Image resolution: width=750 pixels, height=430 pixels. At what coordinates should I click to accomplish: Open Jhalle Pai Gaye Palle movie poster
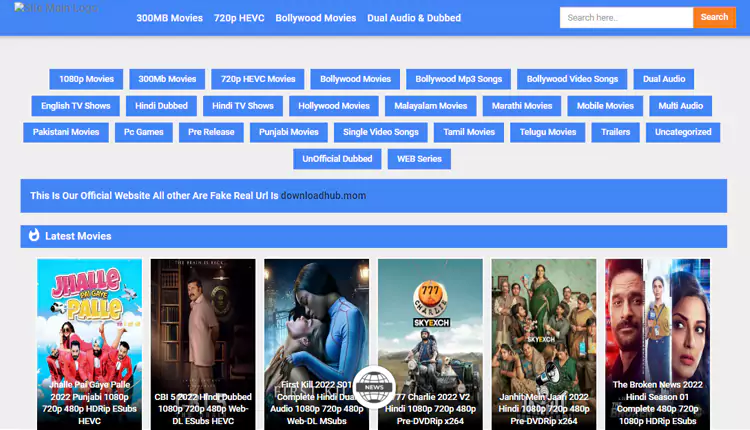coord(89,344)
